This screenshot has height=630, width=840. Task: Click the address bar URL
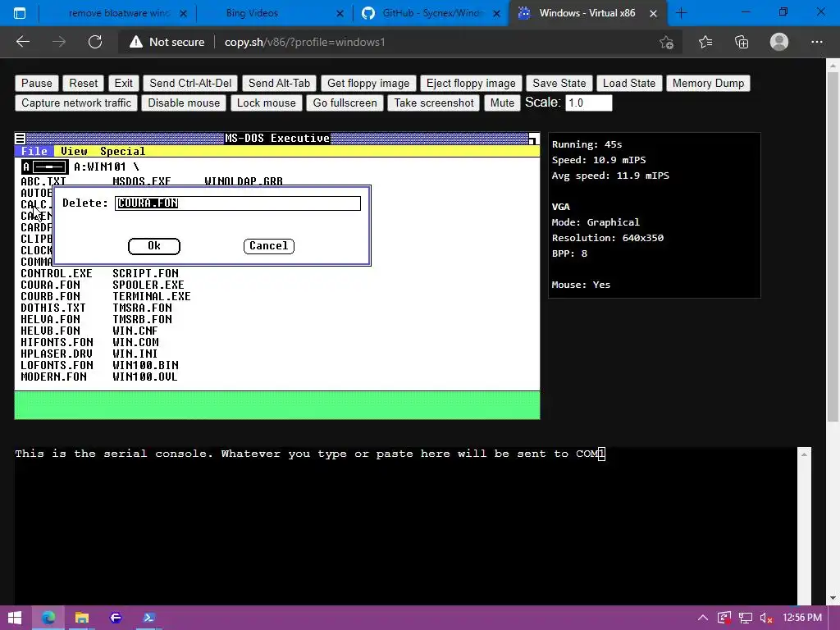click(x=304, y=42)
